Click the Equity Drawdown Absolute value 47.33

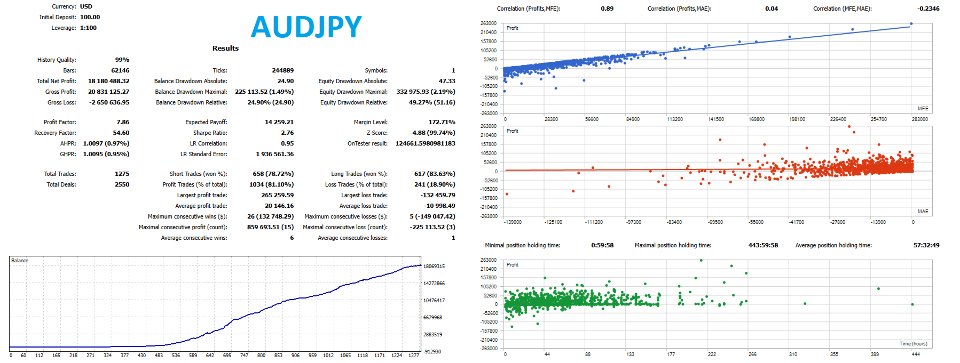click(x=448, y=81)
